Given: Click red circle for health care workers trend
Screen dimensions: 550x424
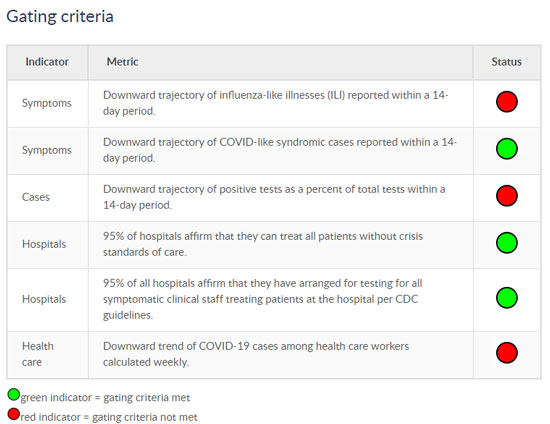Looking at the screenshot, I should pos(507,352).
